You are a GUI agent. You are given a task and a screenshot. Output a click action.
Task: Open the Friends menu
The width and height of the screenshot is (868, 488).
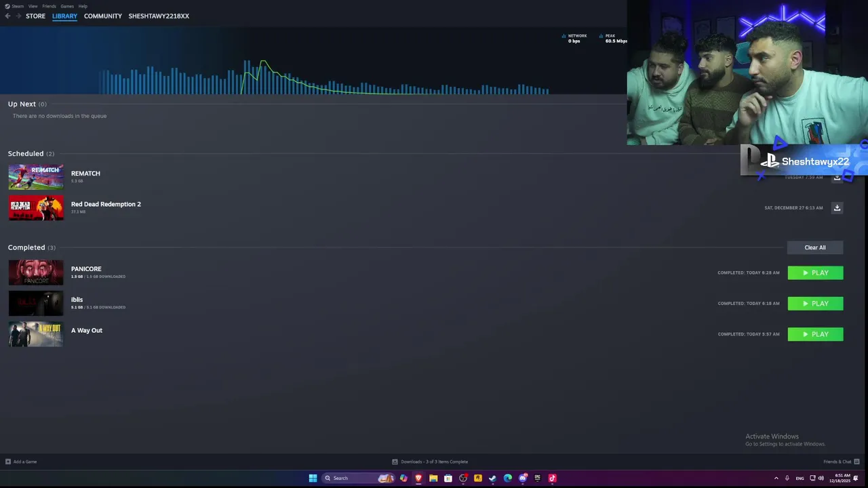(x=49, y=6)
